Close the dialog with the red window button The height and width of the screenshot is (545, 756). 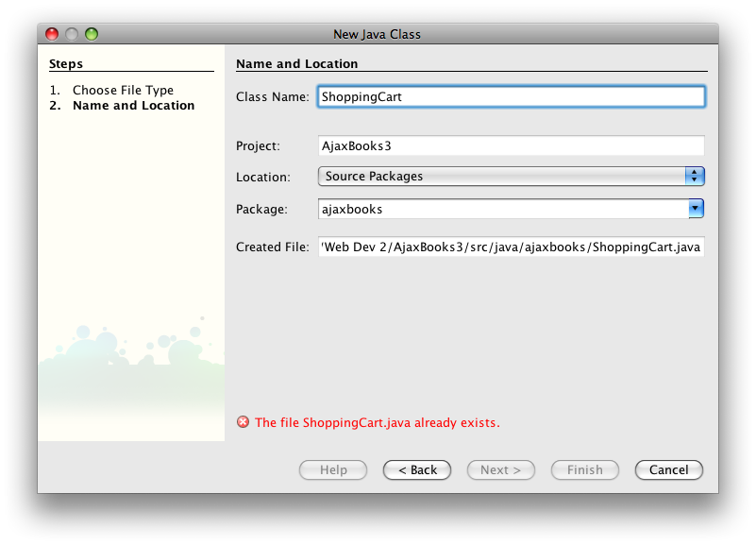point(52,34)
